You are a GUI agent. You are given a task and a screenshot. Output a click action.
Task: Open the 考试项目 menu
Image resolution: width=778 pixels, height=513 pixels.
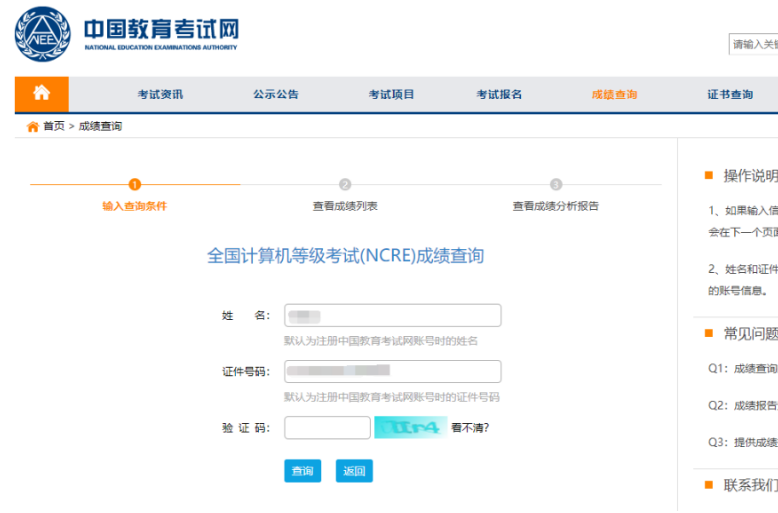[391, 94]
